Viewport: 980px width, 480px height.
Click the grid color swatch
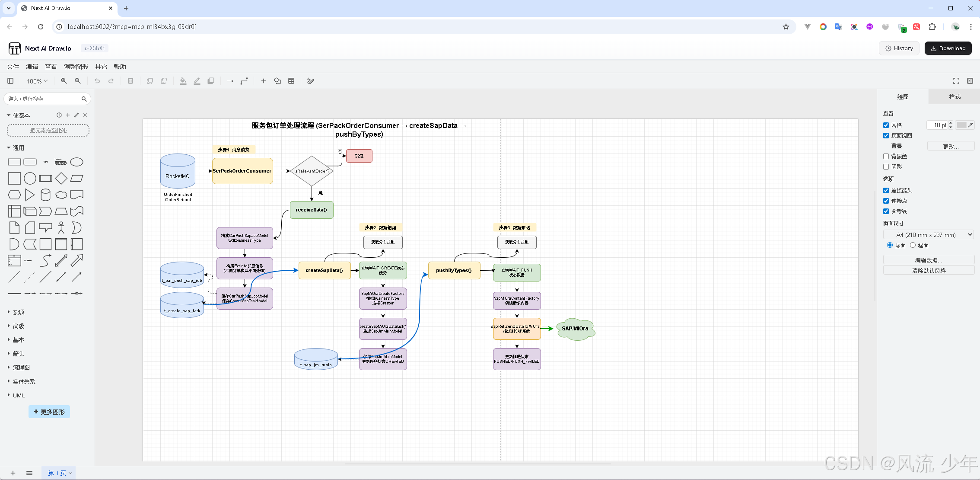pos(961,125)
